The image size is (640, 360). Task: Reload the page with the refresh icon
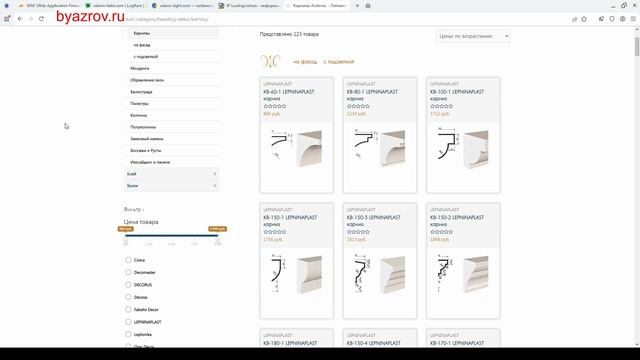(41, 19)
